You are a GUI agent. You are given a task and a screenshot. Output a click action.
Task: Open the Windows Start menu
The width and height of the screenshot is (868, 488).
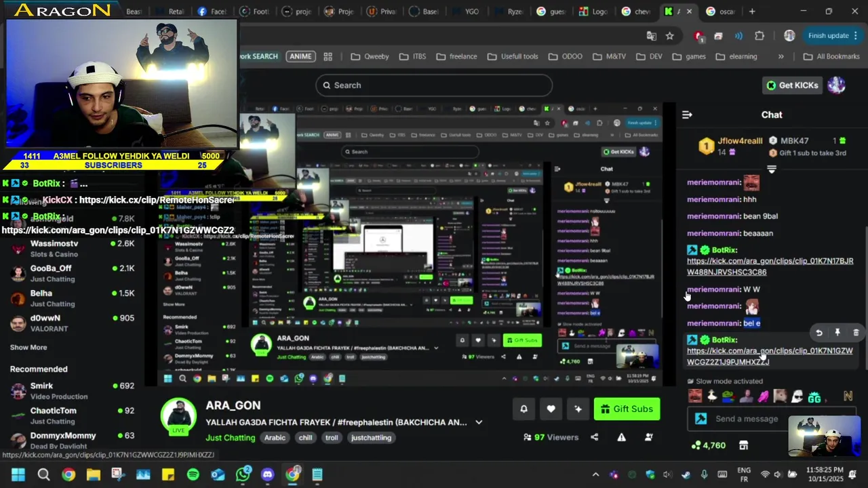pos(18,474)
